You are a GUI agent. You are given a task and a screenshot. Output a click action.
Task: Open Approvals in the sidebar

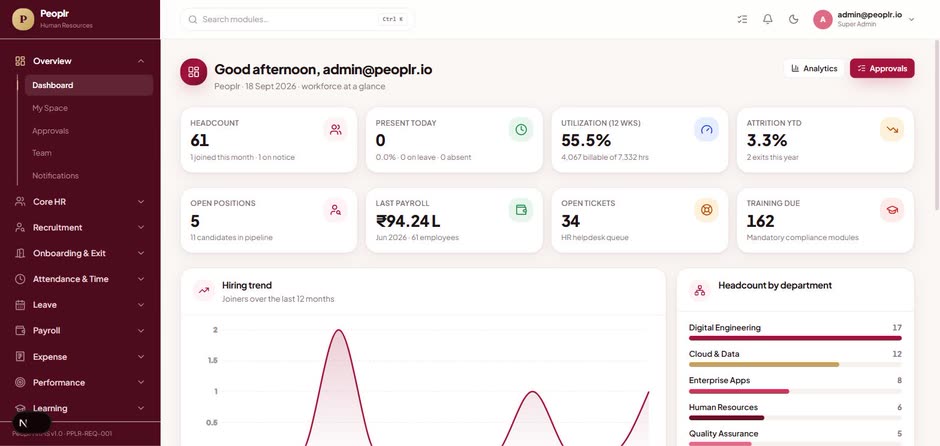click(50, 131)
